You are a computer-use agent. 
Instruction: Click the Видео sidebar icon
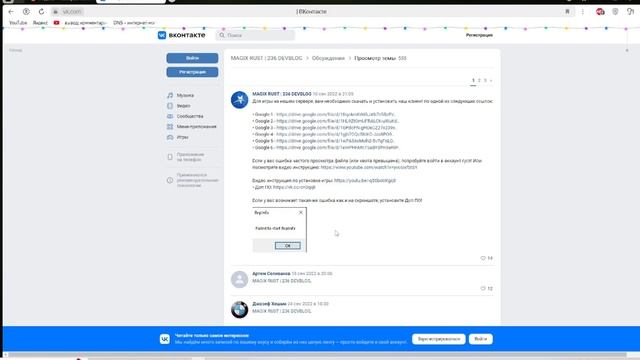(170, 106)
